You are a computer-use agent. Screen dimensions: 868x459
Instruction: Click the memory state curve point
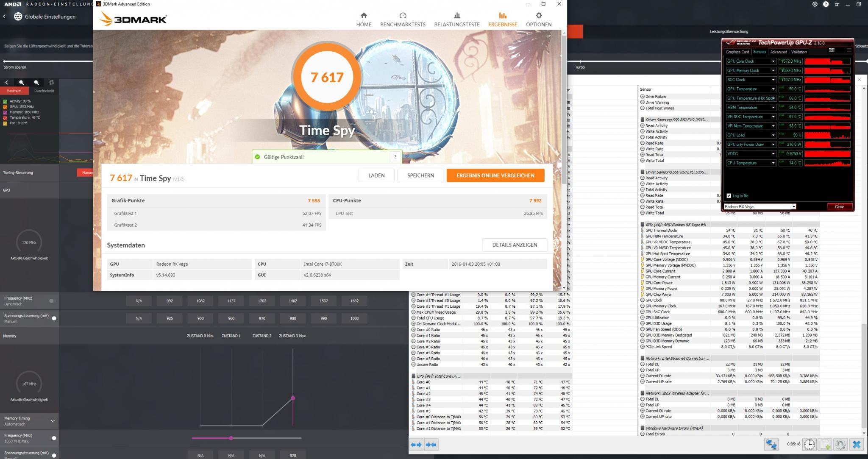coord(293,398)
